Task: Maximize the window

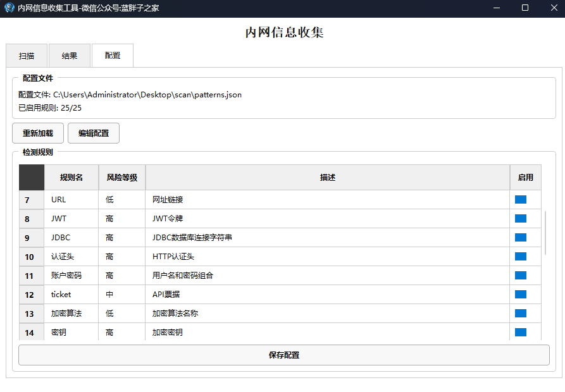Action: click(x=525, y=8)
